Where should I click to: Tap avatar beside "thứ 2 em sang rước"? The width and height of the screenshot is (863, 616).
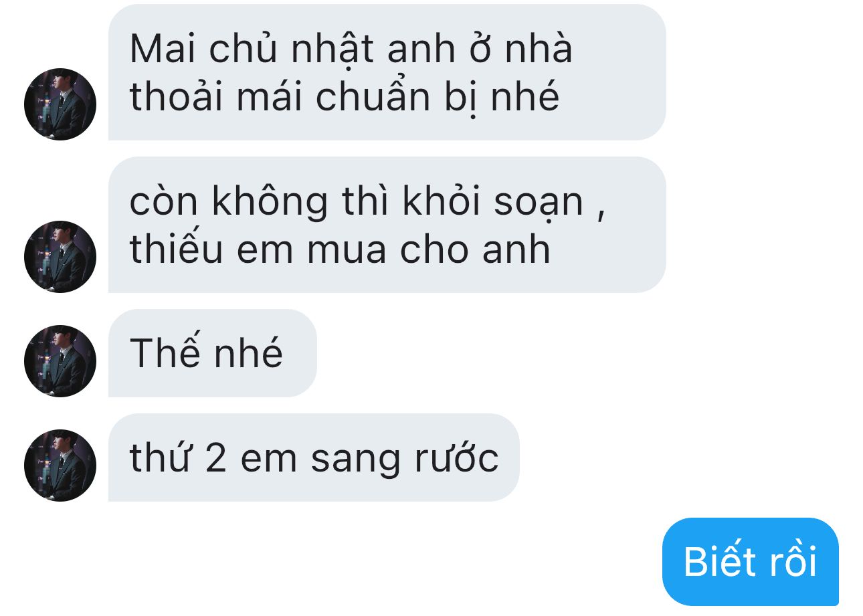click(x=60, y=466)
